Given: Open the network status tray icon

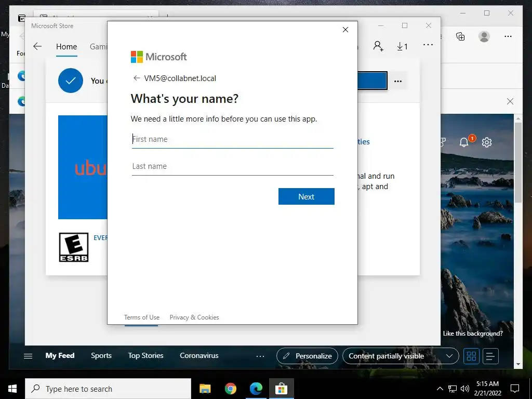Looking at the screenshot, I should (x=453, y=389).
